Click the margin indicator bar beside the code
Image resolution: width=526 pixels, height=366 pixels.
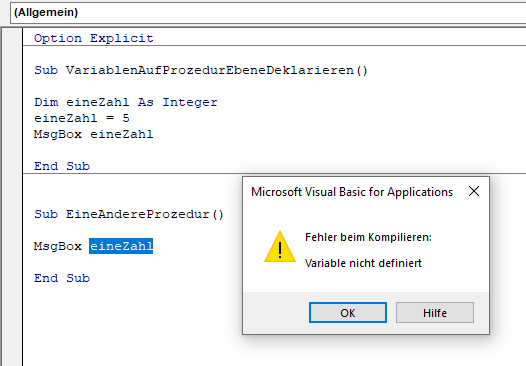tap(12, 197)
